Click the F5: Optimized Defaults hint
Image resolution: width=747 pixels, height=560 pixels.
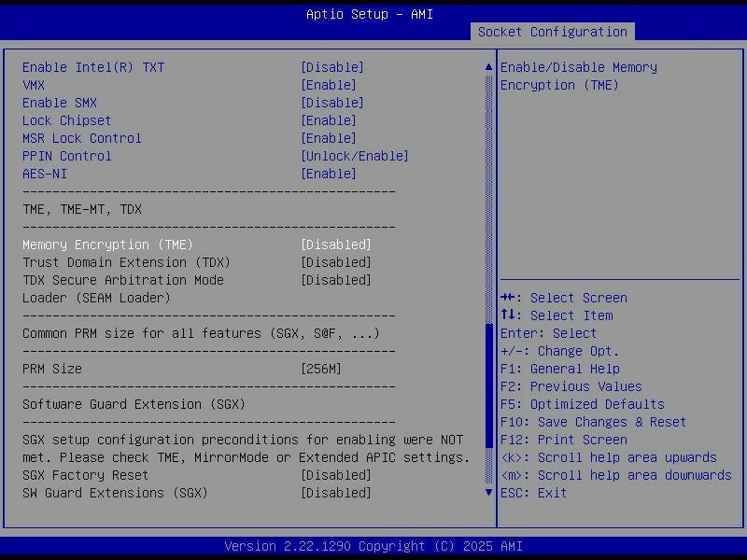coord(583,404)
